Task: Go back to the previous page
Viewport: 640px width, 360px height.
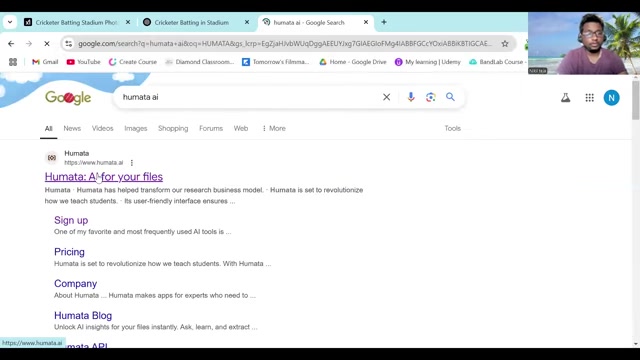Action: click(x=11, y=44)
